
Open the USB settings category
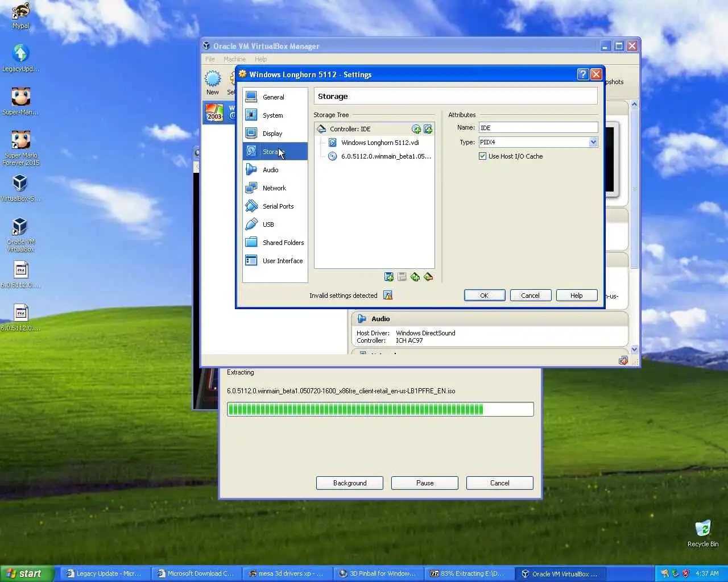point(275,225)
